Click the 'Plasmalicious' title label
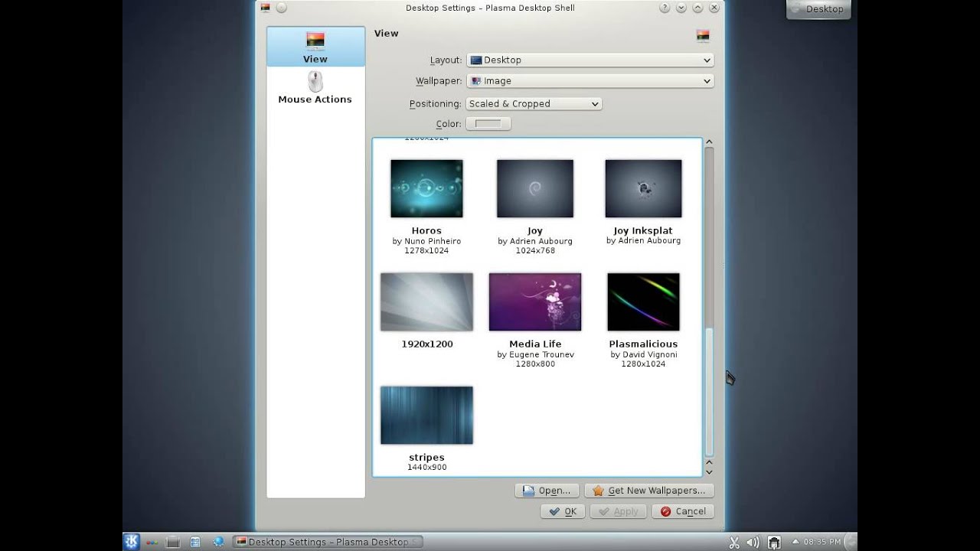The image size is (980, 551). pos(643,344)
